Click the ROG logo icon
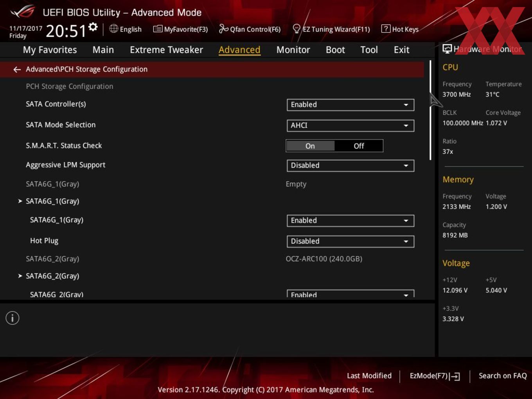This screenshot has height=399, width=532. click(22, 12)
